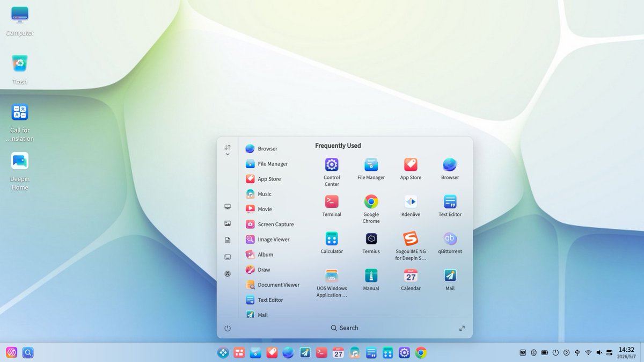The width and height of the screenshot is (644, 362).
Task: Click the volume tray icon
Action: pos(599,353)
